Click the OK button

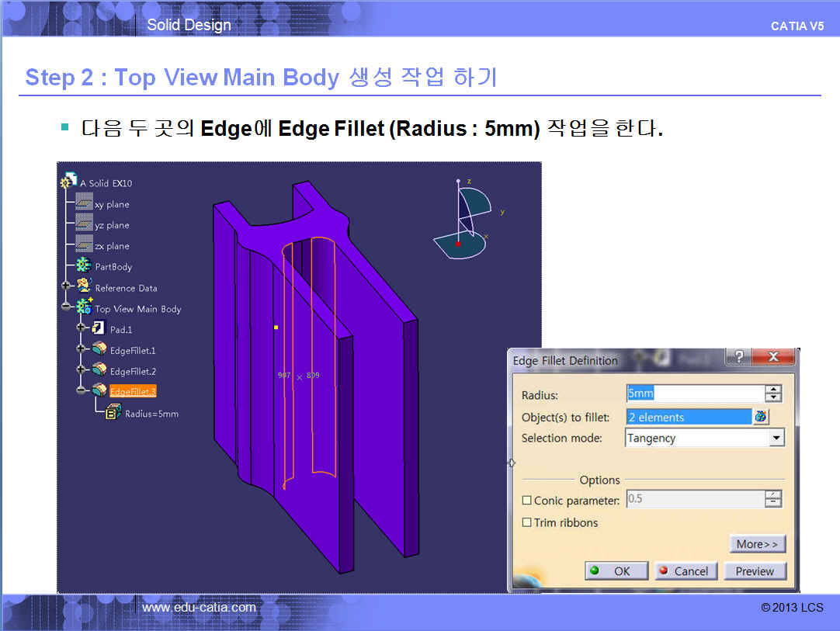pyautogui.click(x=616, y=571)
